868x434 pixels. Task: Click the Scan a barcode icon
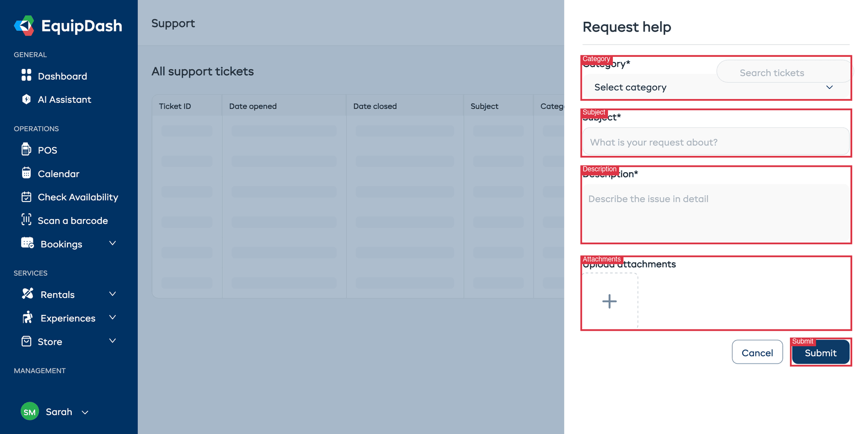tap(27, 220)
